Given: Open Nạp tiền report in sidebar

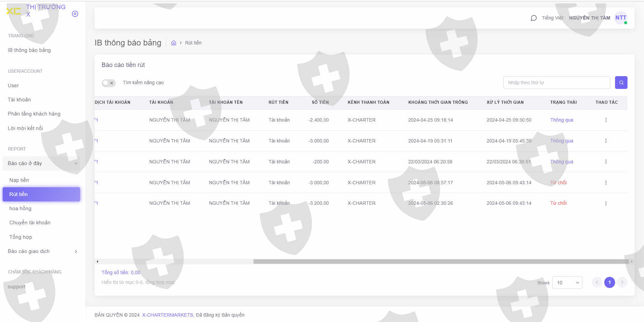Looking at the screenshot, I should (x=19, y=180).
